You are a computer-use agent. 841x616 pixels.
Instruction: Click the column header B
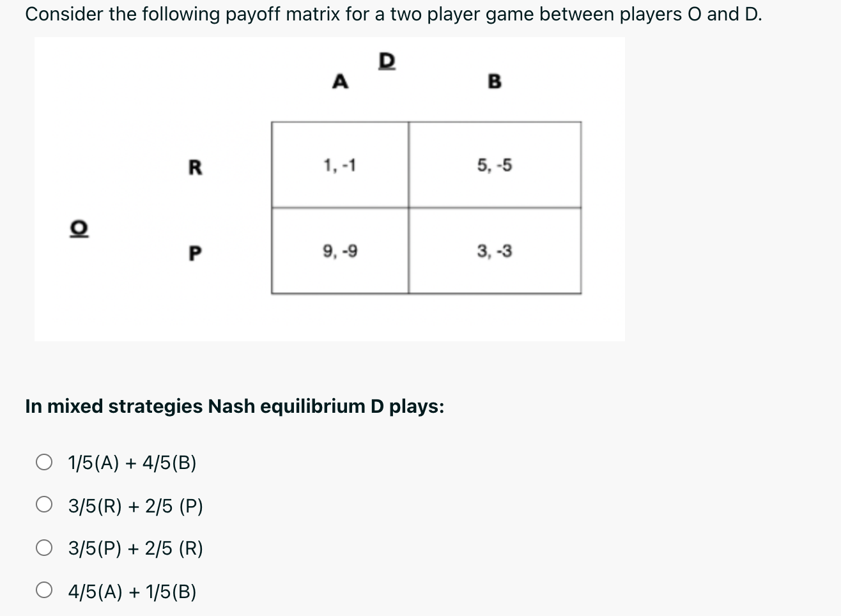pyautogui.click(x=493, y=82)
